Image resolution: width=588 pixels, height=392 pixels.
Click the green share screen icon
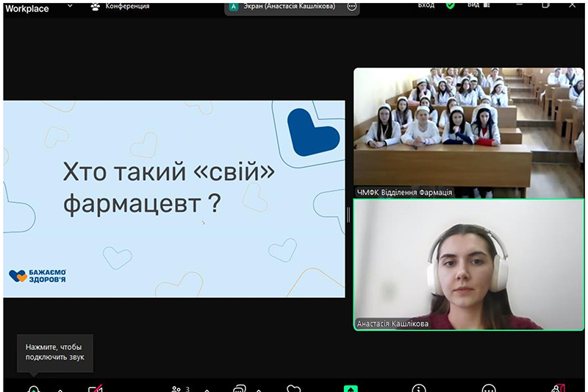point(351,389)
